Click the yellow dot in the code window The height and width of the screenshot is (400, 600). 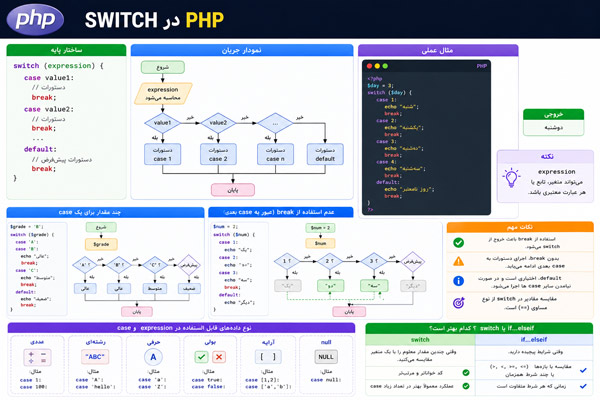377,66
